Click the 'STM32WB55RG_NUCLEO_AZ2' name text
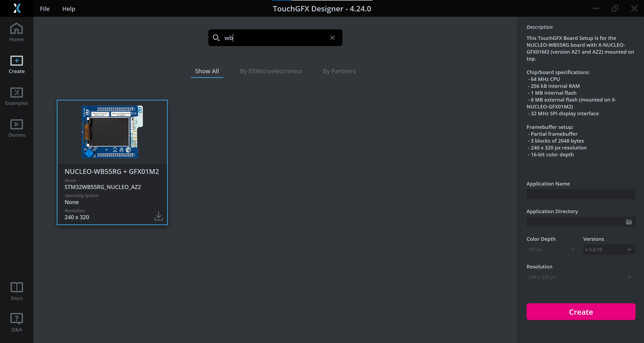Image resolution: width=644 pixels, height=343 pixels. click(x=103, y=187)
